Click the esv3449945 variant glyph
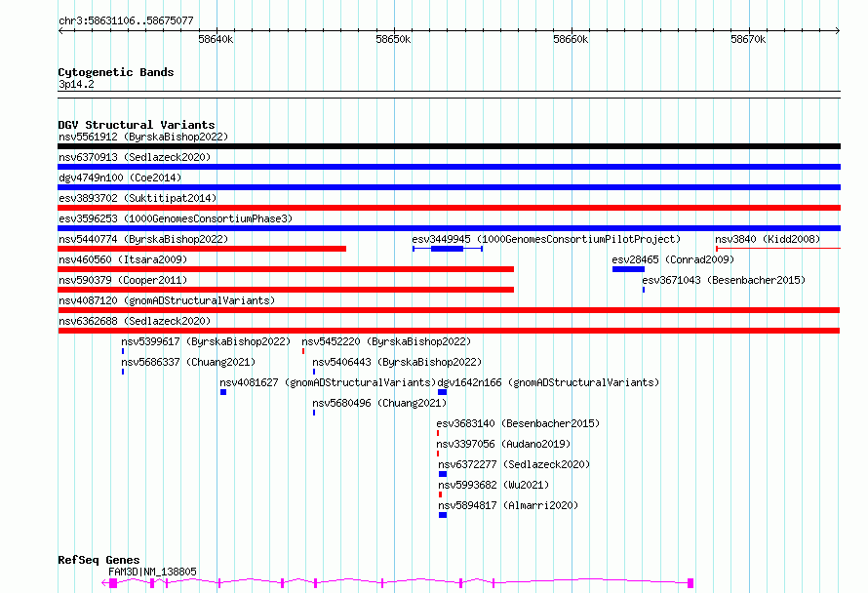Screen dimensions: 868x593 [x=448, y=249]
